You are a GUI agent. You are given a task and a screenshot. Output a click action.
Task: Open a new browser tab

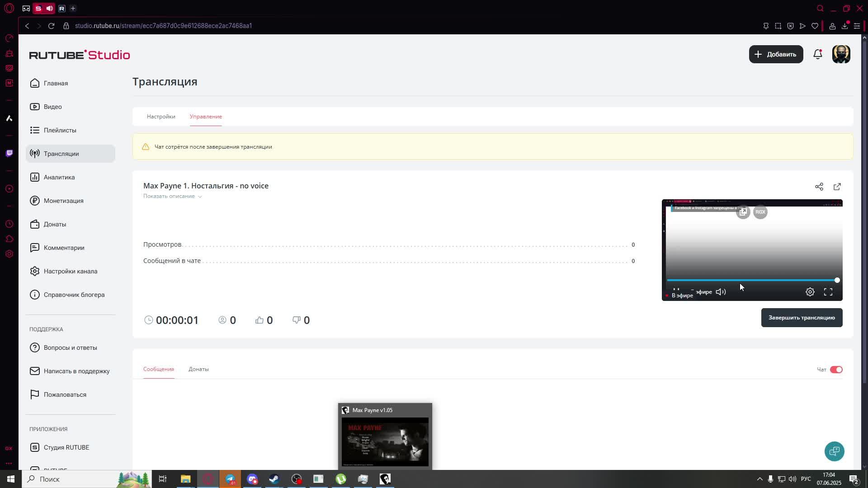[x=73, y=8]
